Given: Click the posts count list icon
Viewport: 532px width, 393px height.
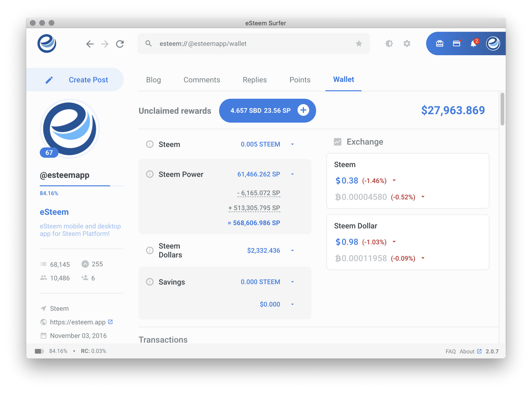Looking at the screenshot, I should point(43,264).
